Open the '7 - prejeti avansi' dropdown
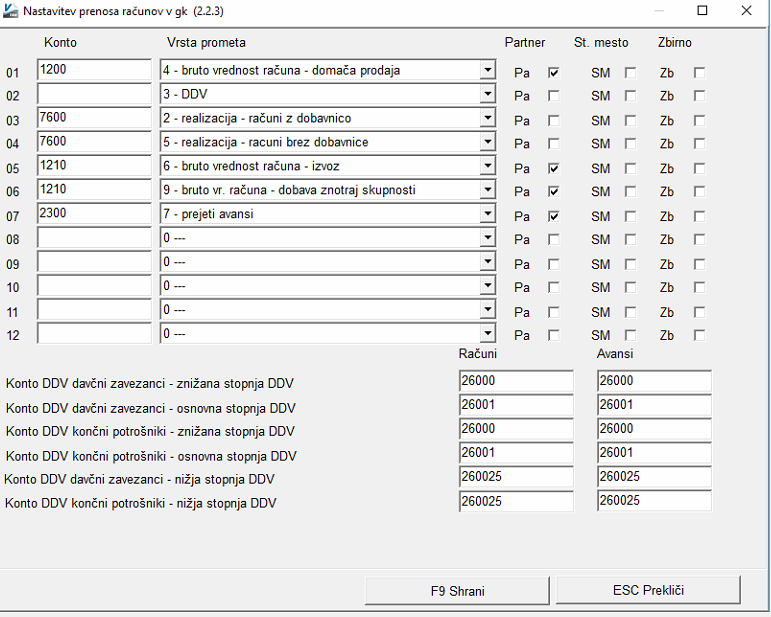The image size is (771, 617). click(487, 215)
